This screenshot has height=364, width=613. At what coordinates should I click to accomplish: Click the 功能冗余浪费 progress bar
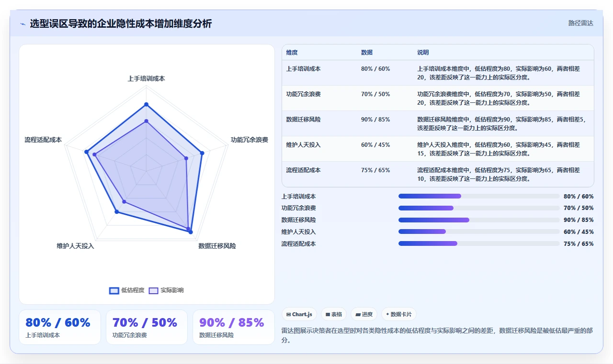tap(479, 208)
